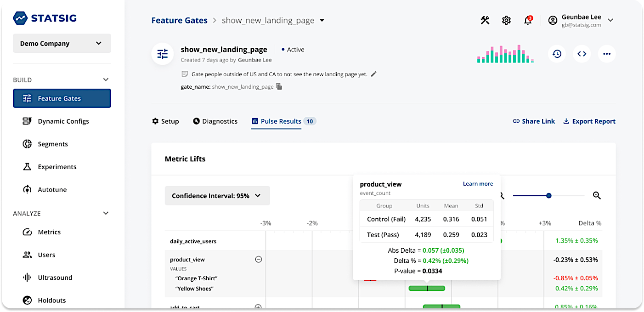Select the "Yellow Shoes" value row
Screen dimensions: 644x312
pos(194,289)
